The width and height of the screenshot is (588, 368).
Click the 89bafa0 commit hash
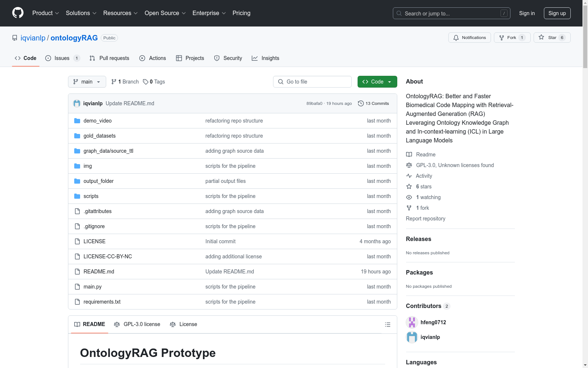[x=314, y=103]
